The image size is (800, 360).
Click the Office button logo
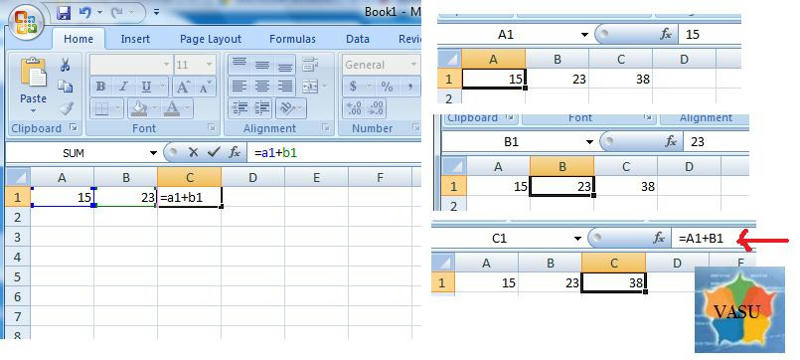point(24,22)
